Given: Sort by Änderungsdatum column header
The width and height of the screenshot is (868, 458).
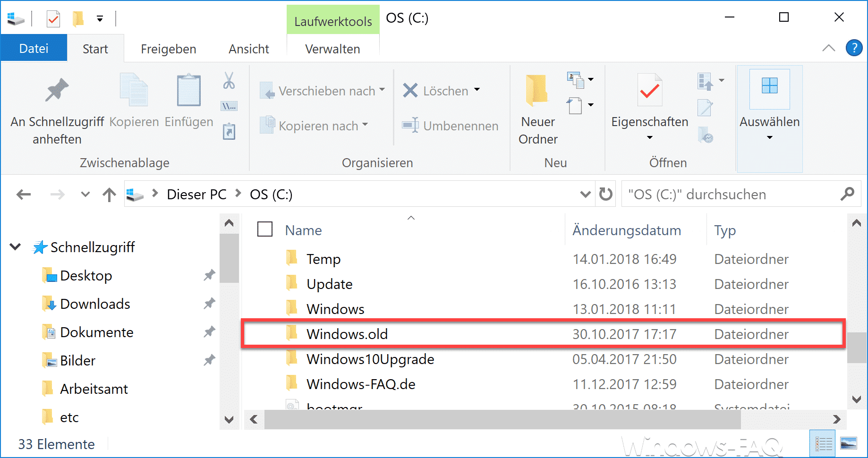Looking at the screenshot, I should [x=627, y=230].
